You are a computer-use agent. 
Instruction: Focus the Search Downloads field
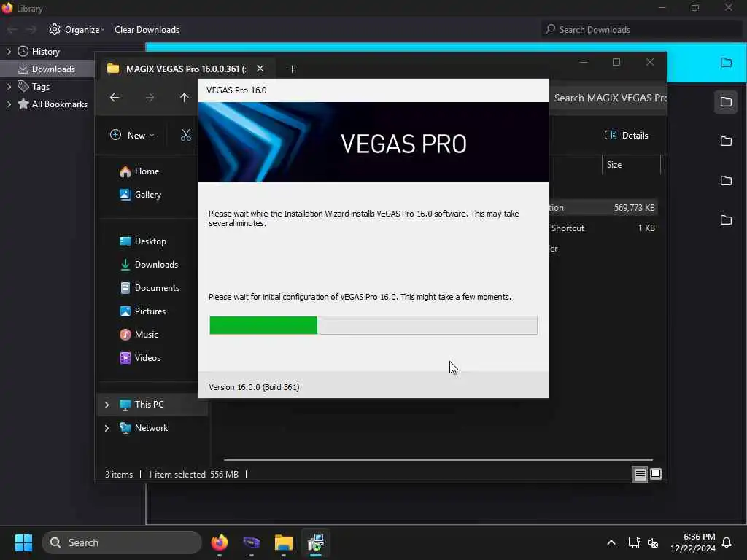coord(641,29)
